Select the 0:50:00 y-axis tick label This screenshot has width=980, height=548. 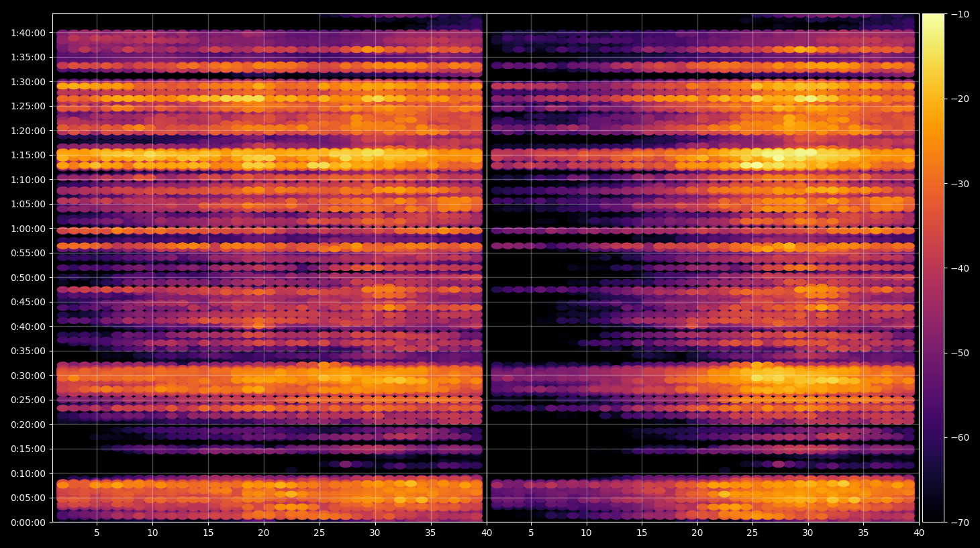(28, 278)
